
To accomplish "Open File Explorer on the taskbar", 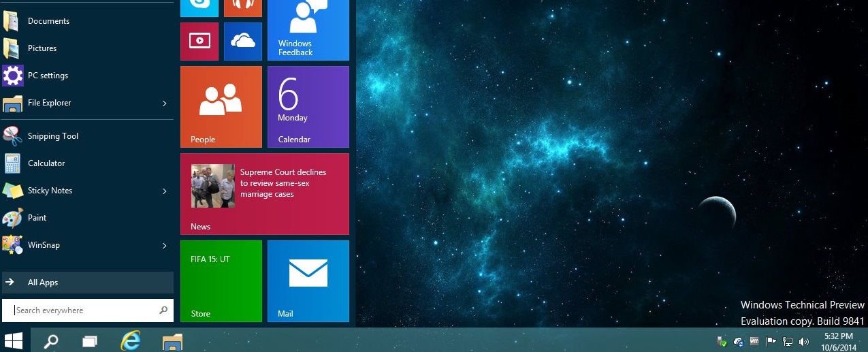I will click(x=173, y=340).
